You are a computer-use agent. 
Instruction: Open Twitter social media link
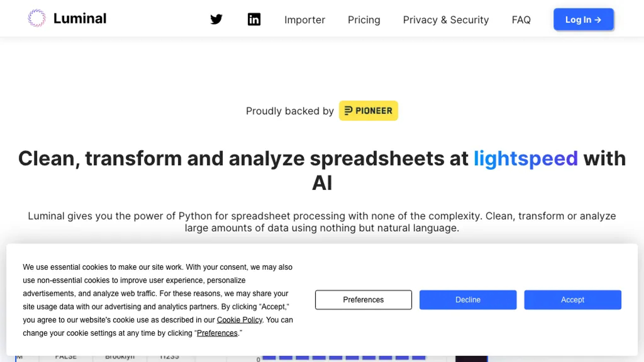point(216,19)
